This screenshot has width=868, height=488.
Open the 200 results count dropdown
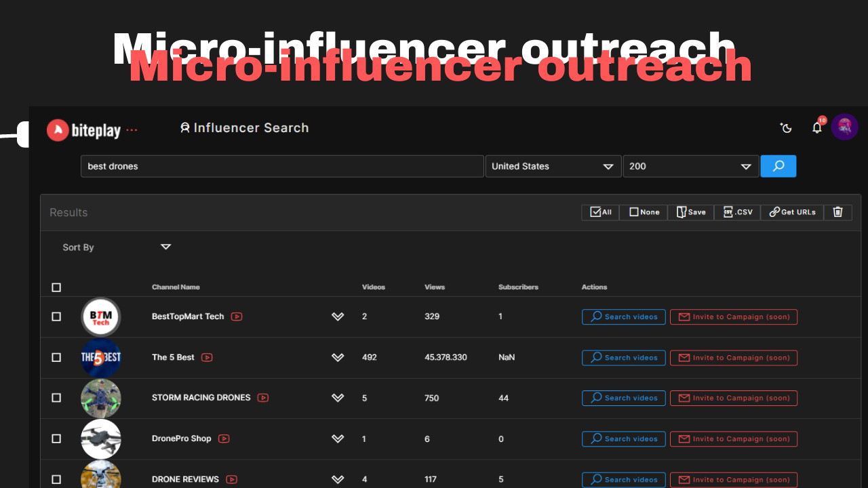pos(690,166)
